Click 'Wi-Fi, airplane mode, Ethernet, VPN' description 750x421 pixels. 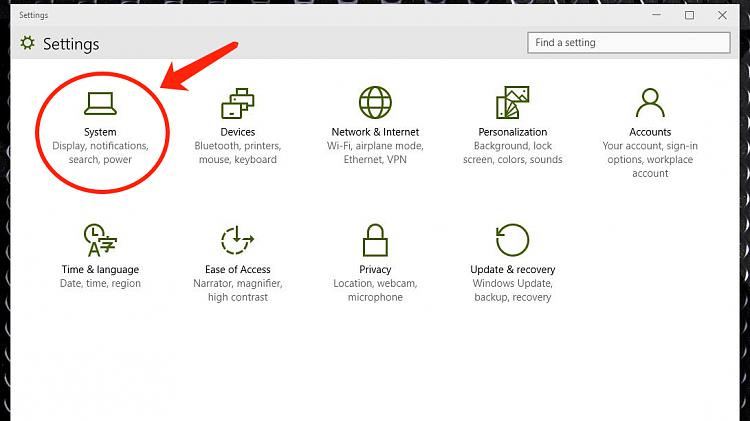[x=375, y=153]
